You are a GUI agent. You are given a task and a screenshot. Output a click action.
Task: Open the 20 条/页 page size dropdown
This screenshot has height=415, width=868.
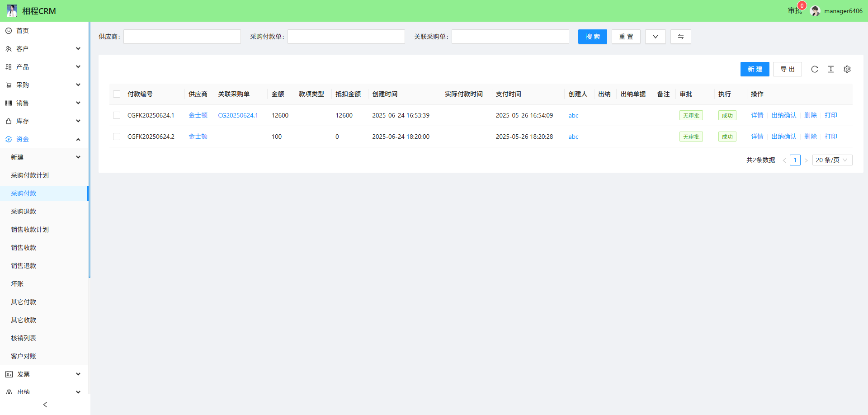832,160
